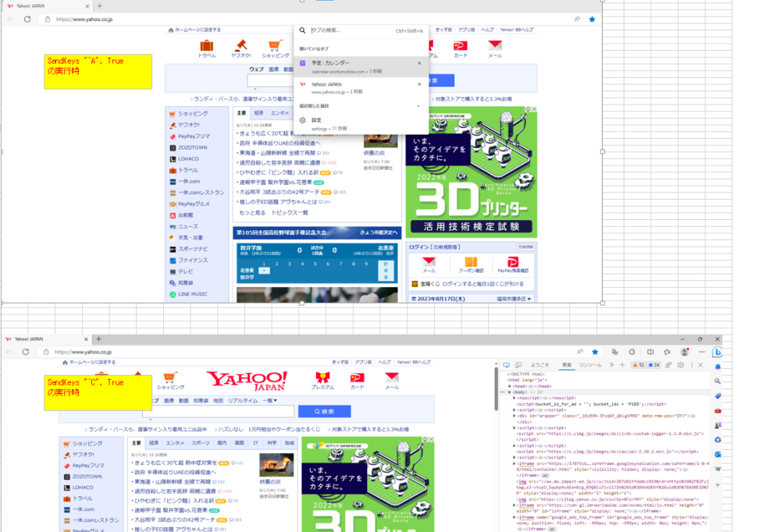Collapse the 最近閉じた項目 section chevron
The image size is (780, 532).
[418, 106]
